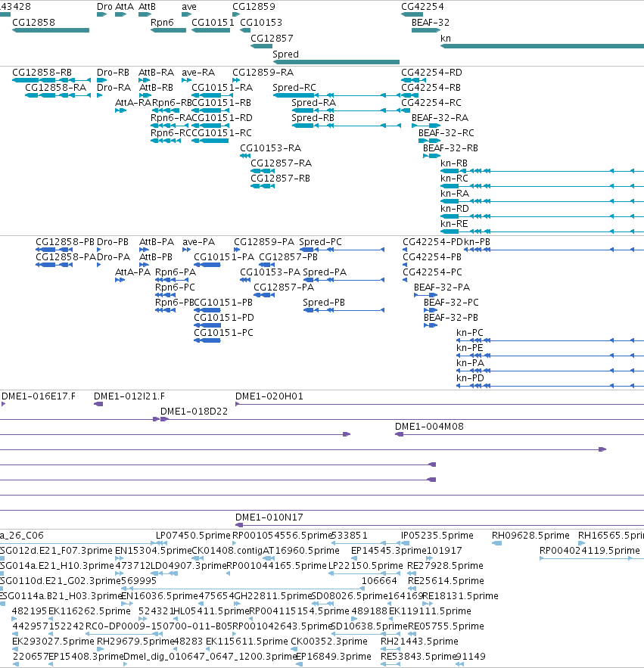Click protein BEAF-32-PA label
This screenshot has height=668, width=644.
click(442, 287)
